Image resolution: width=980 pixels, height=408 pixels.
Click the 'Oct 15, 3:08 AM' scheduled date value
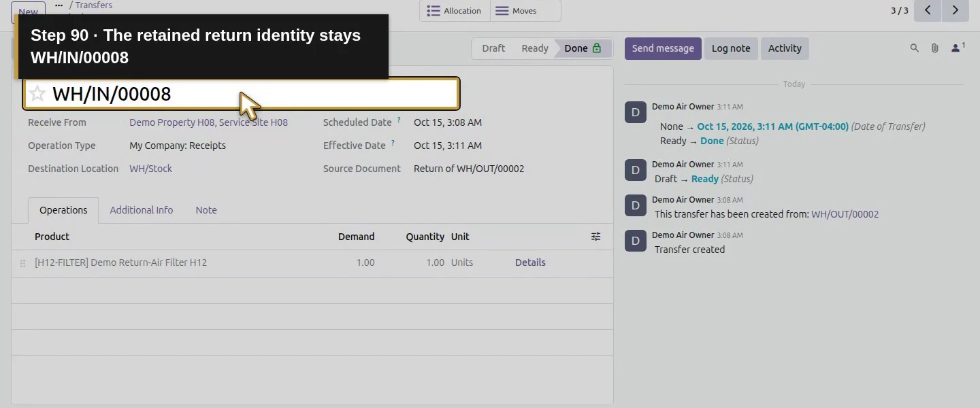(x=448, y=122)
